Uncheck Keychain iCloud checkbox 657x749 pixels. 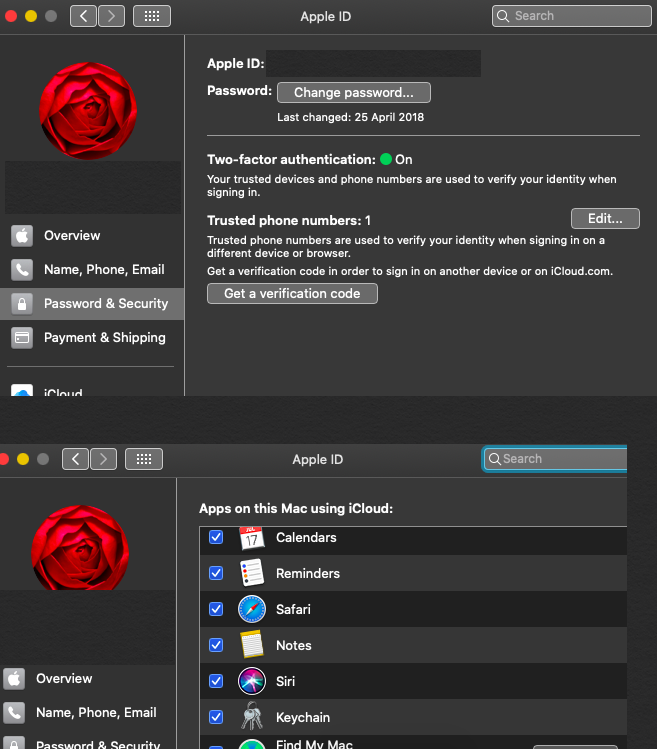point(216,717)
